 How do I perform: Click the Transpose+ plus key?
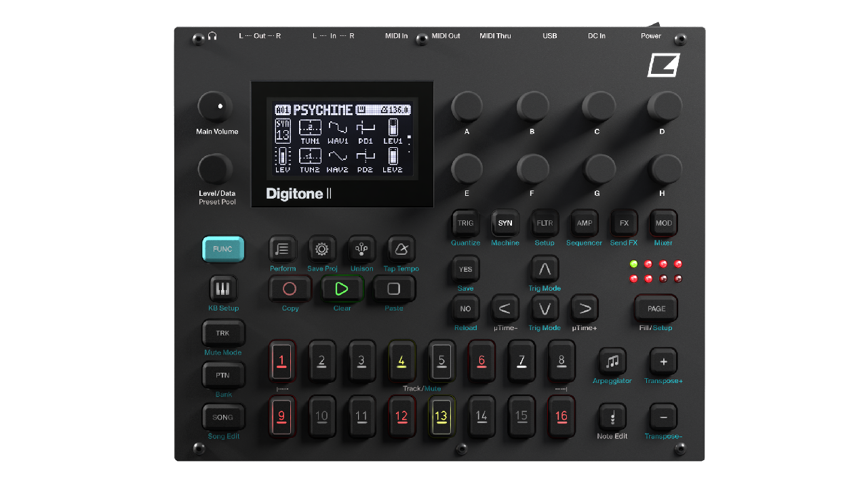tap(663, 361)
